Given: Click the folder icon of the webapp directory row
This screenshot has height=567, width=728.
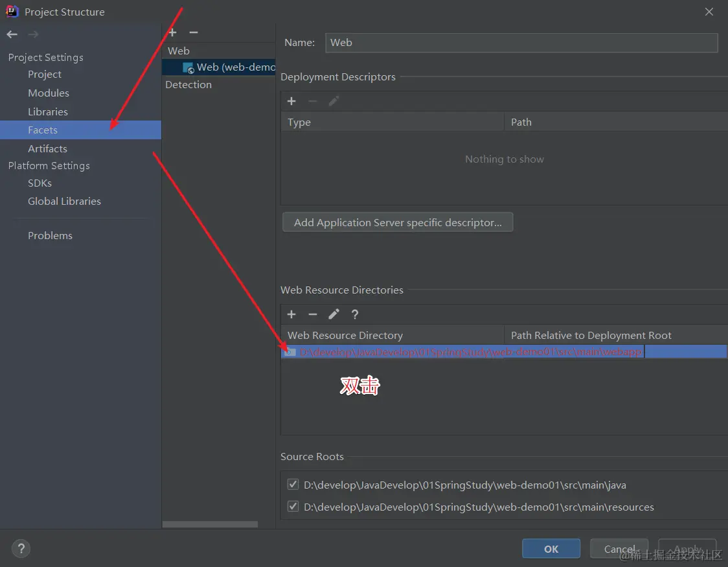Looking at the screenshot, I should coord(291,352).
